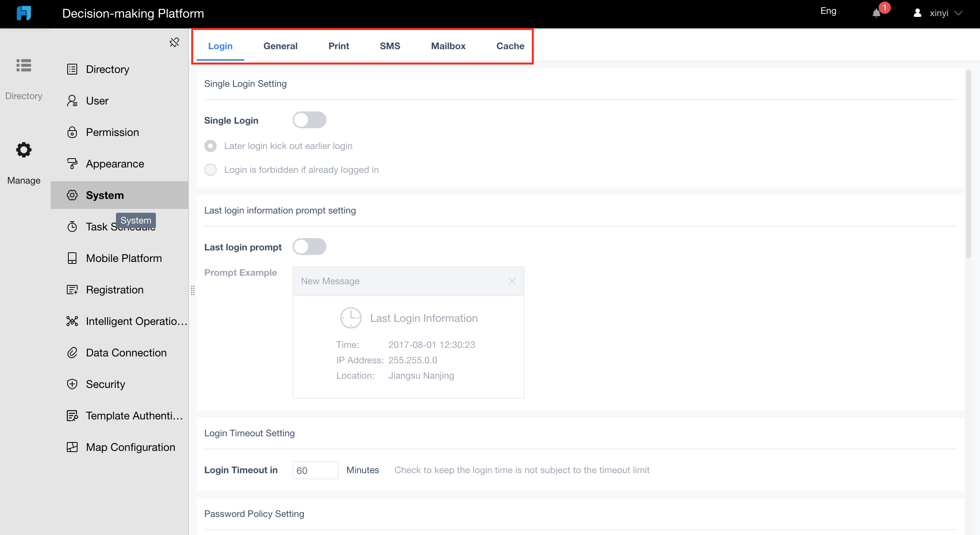Open Map Configuration via map icon

pos(72,447)
